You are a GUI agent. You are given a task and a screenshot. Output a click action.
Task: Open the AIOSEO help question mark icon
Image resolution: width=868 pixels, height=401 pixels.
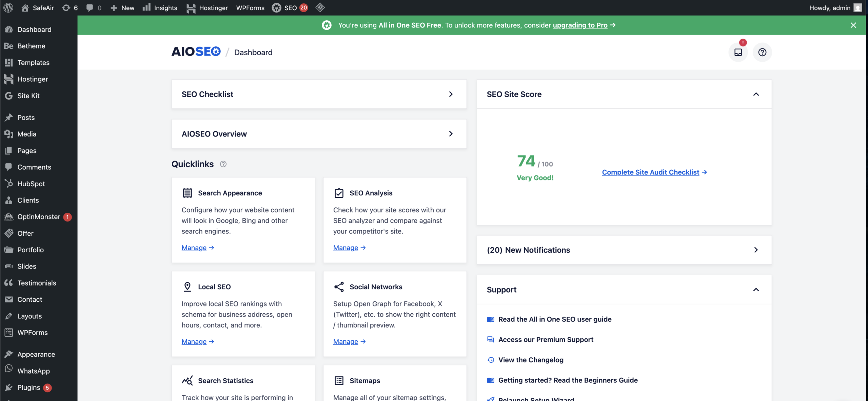point(762,52)
